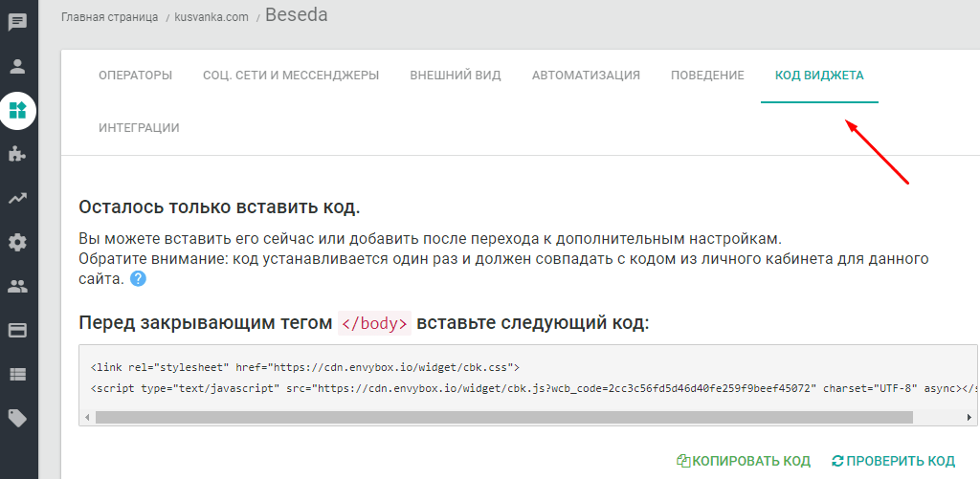Click the people group sidebar icon
Image resolution: width=980 pixels, height=479 pixels.
pyautogui.click(x=17, y=286)
